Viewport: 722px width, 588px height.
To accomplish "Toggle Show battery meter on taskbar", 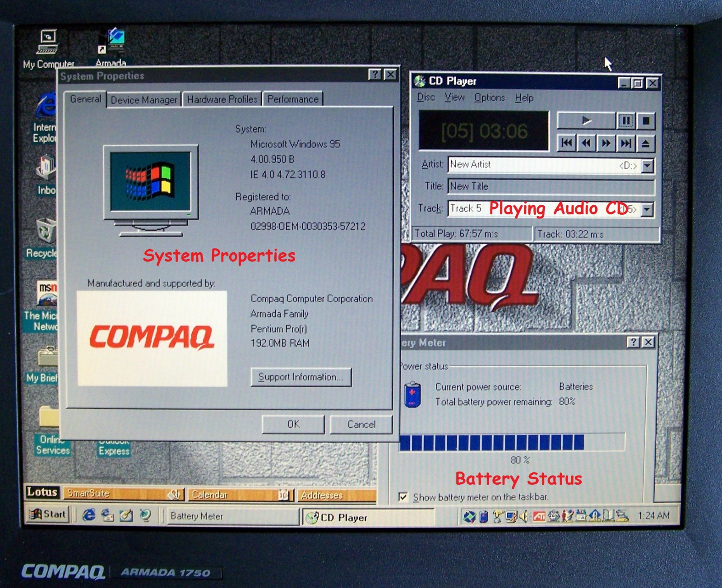I will tap(403, 497).
